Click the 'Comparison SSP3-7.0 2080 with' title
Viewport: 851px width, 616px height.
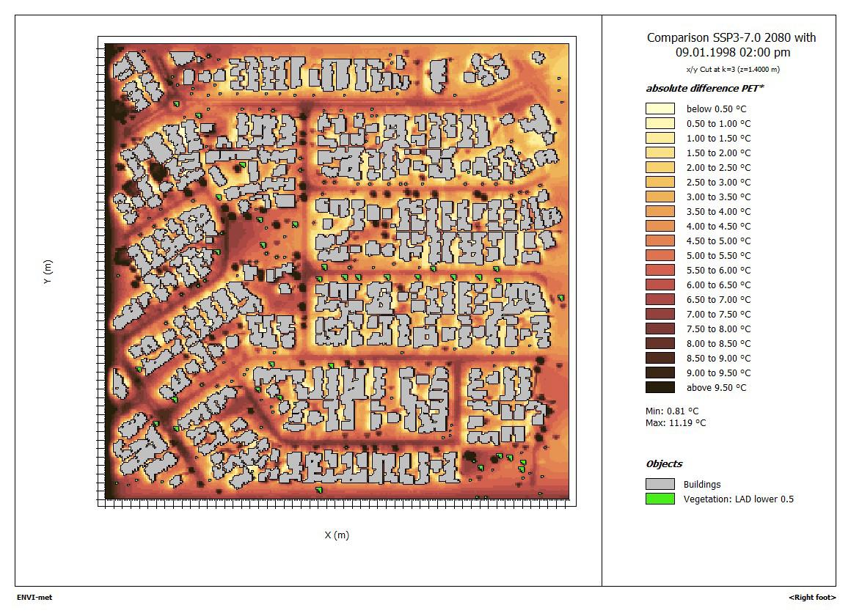coord(731,37)
